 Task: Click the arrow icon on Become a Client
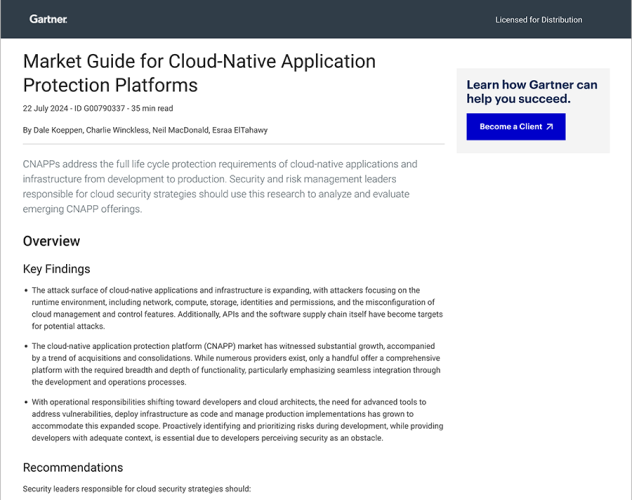coord(549,127)
